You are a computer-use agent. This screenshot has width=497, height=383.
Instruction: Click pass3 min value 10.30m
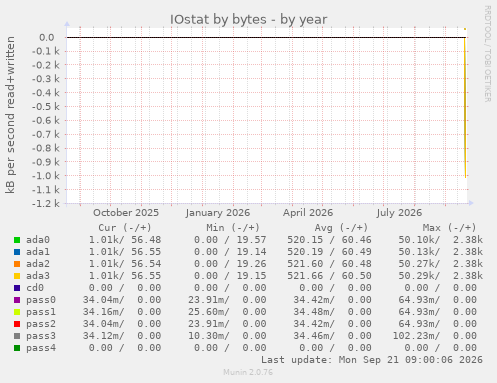point(208,336)
